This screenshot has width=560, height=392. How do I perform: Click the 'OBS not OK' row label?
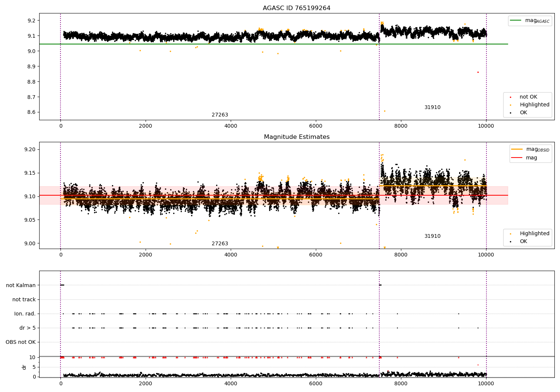pos(21,342)
